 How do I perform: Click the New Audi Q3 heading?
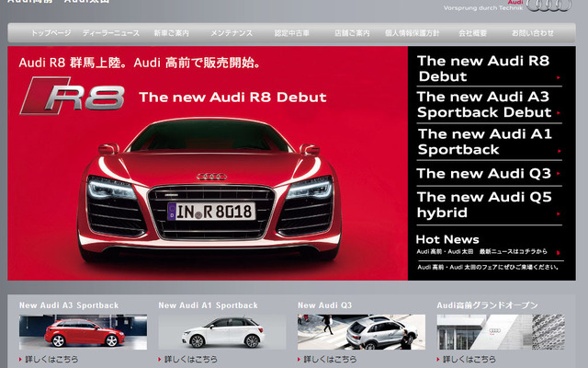tap(324, 305)
